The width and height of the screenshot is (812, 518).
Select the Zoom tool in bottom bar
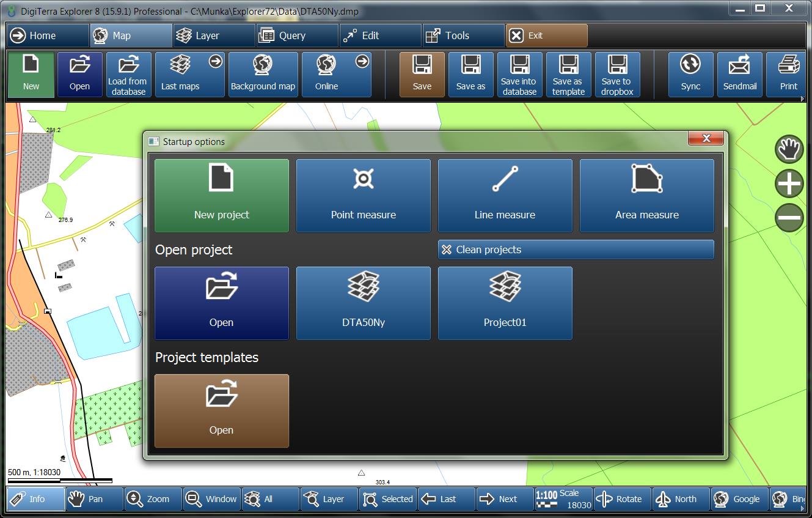pyautogui.click(x=153, y=499)
